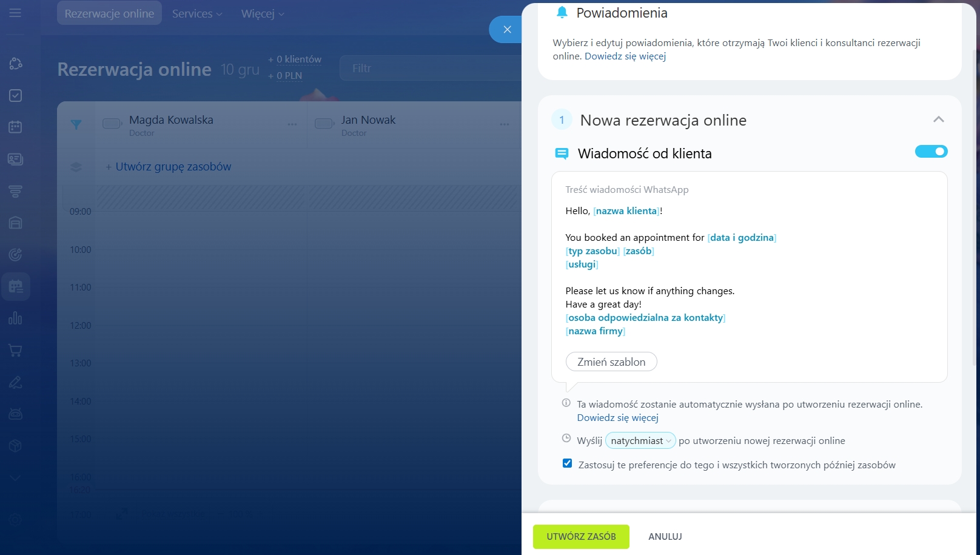Open the bar chart analytics sidebar icon
The height and width of the screenshot is (555, 980).
[x=16, y=318]
